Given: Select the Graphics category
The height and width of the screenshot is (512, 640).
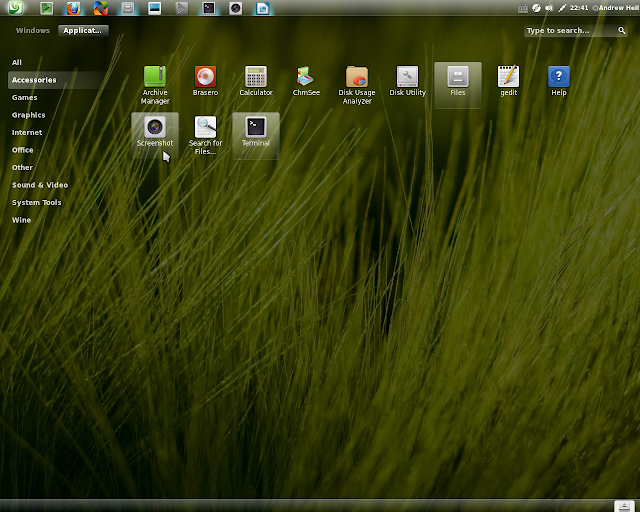Looking at the screenshot, I should [x=29, y=115].
